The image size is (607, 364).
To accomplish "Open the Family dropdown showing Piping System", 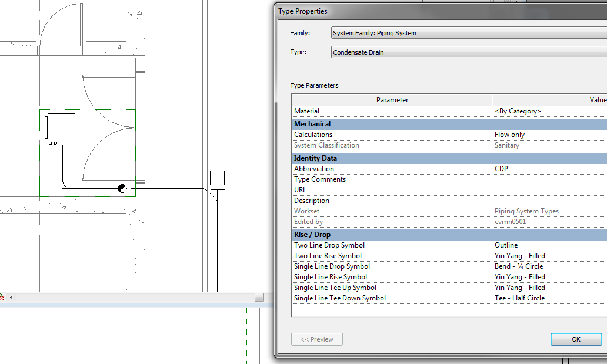I will (468, 33).
